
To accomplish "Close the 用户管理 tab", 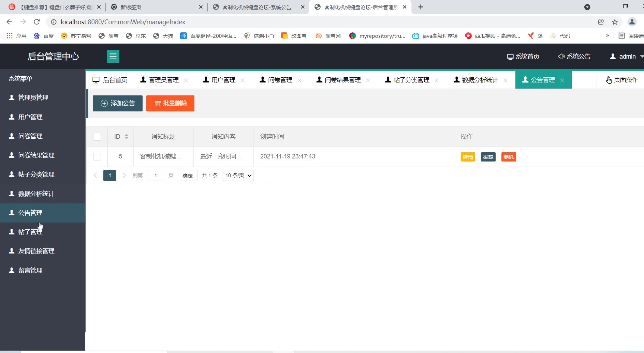I will point(243,80).
